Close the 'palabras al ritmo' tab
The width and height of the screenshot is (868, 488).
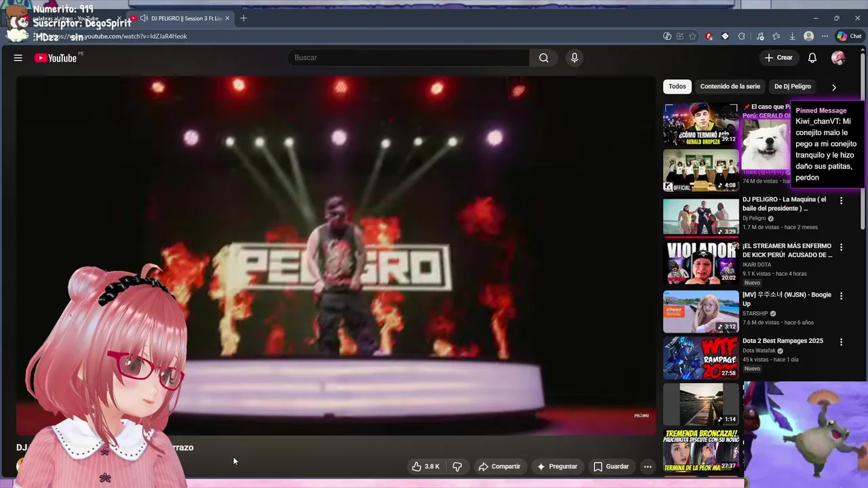[x=119, y=18]
